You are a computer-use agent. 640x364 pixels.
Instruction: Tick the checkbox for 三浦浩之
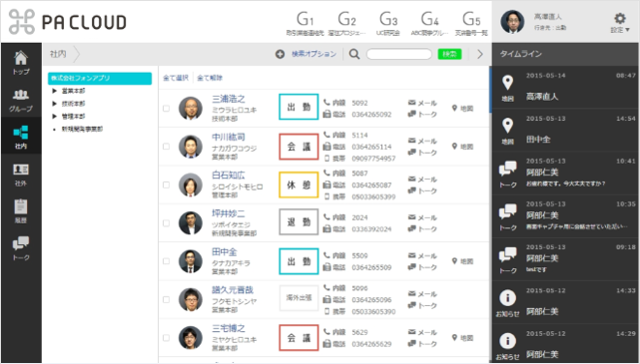click(166, 109)
